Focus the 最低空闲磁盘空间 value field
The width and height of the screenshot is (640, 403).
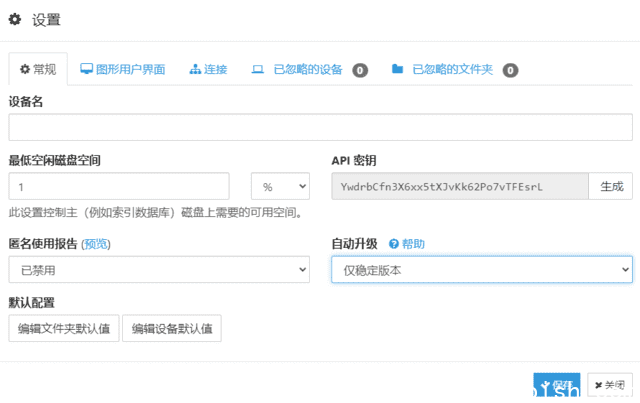pyautogui.click(x=119, y=187)
